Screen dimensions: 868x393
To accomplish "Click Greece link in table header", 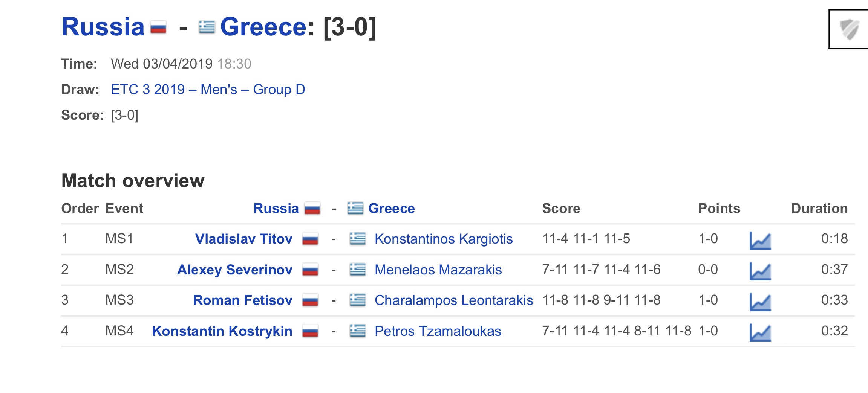I will click(391, 208).
